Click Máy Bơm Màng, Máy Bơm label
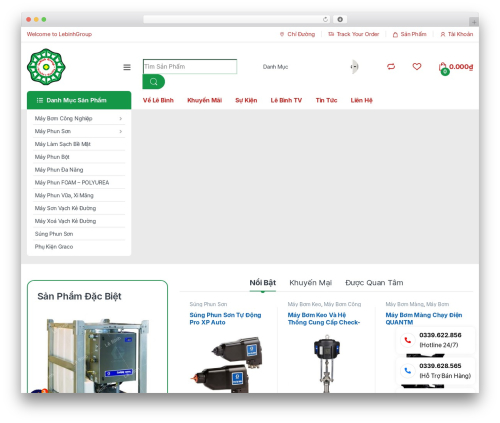 pyautogui.click(x=417, y=304)
